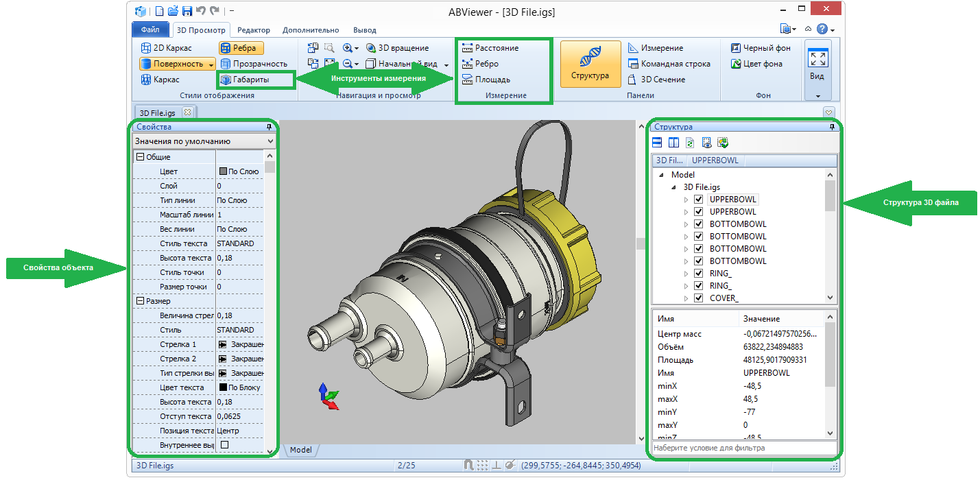Toggle the highlighted UPPERBOWL checkbox
The image size is (980, 480).
point(698,200)
